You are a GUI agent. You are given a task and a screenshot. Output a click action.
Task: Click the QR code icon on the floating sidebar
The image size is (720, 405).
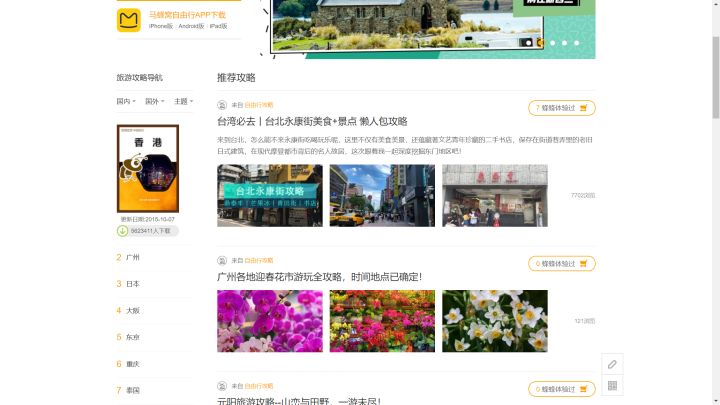pos(612,385)
